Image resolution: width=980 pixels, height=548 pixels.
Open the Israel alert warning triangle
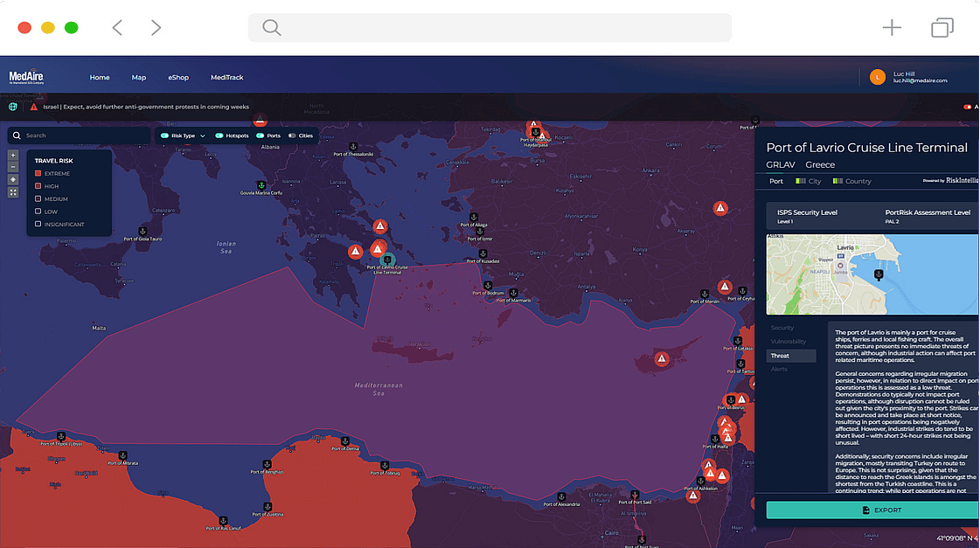[34, 107]
